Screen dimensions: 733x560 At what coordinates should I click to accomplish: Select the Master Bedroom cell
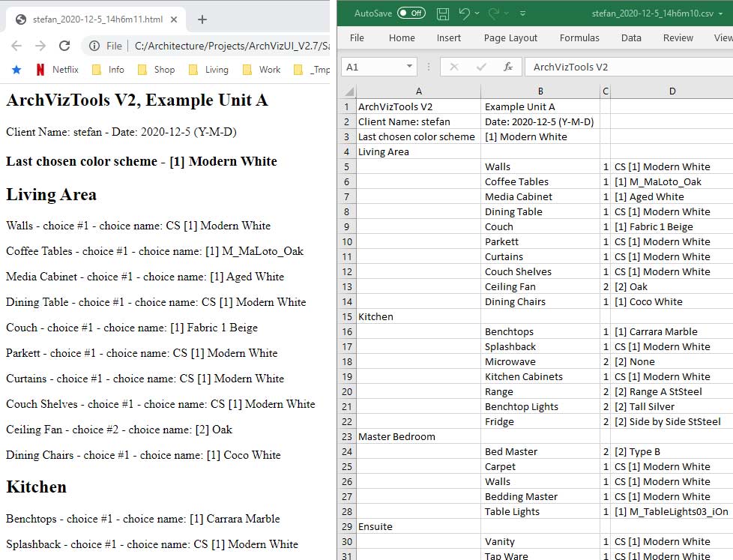418,436
